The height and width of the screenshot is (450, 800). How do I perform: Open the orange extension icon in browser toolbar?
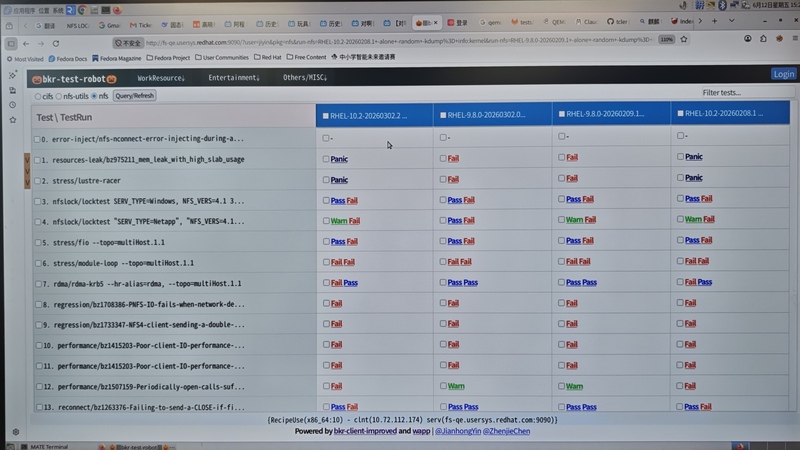point(779,39)
